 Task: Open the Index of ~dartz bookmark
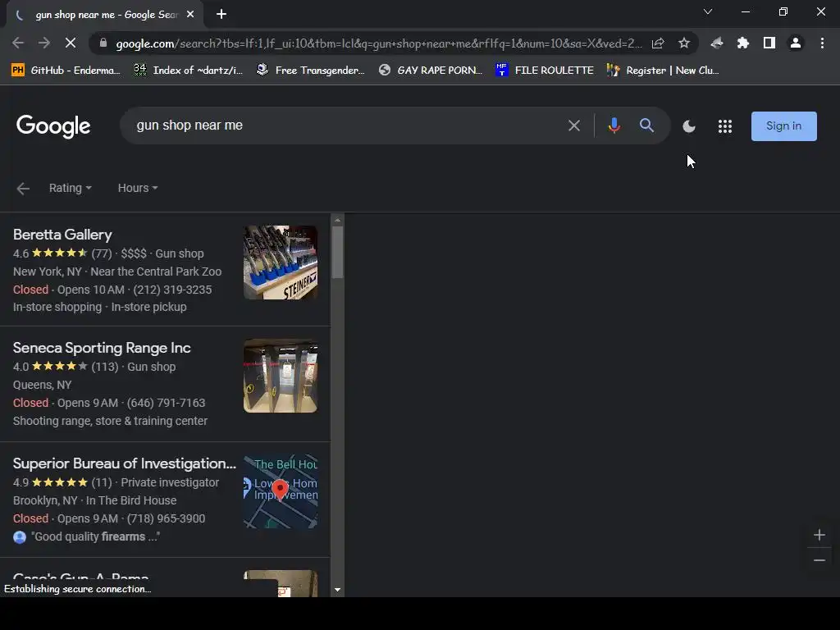189,71
